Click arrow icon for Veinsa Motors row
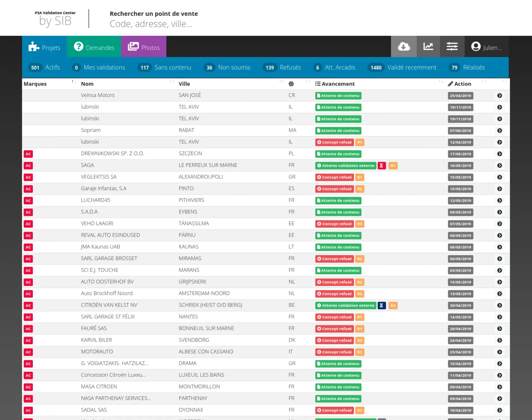The image size is (532, 420). tap(499, 96)
